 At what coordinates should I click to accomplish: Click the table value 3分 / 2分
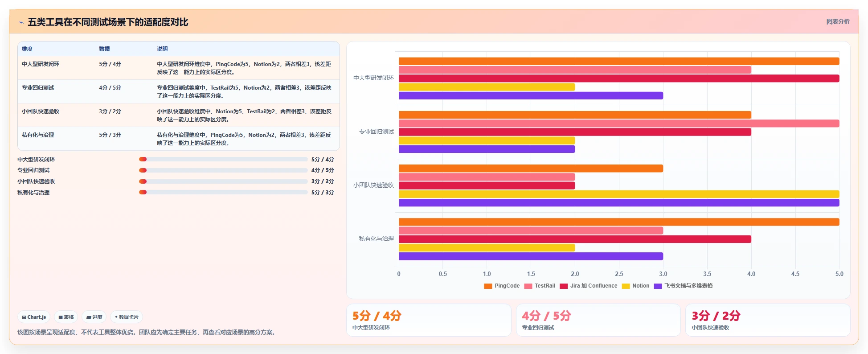(110, 111)
